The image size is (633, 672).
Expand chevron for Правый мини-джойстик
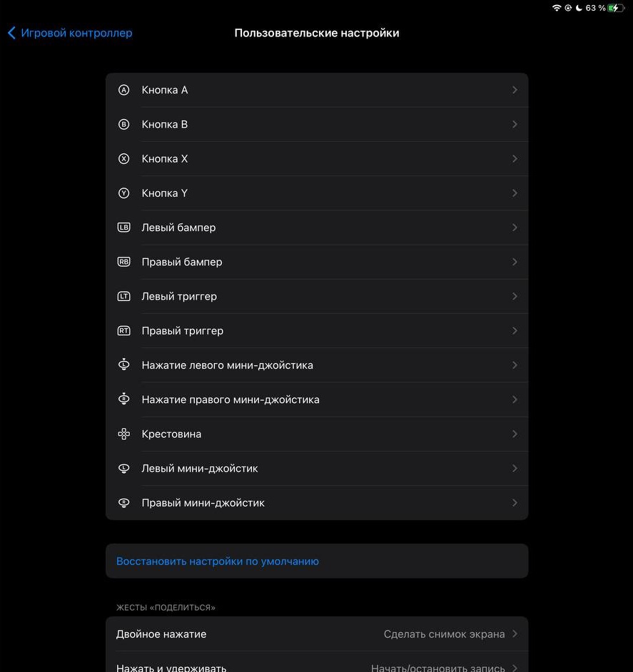515,503
